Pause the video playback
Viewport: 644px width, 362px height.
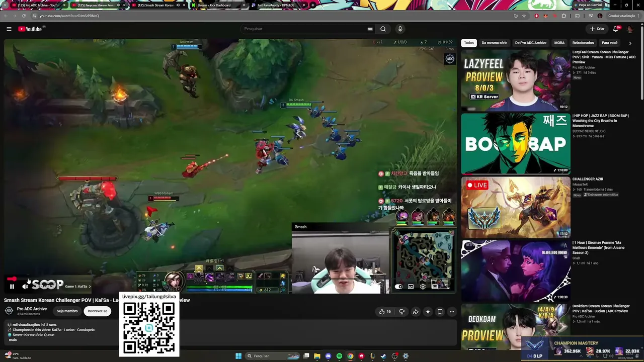click(x=12, y=287)
